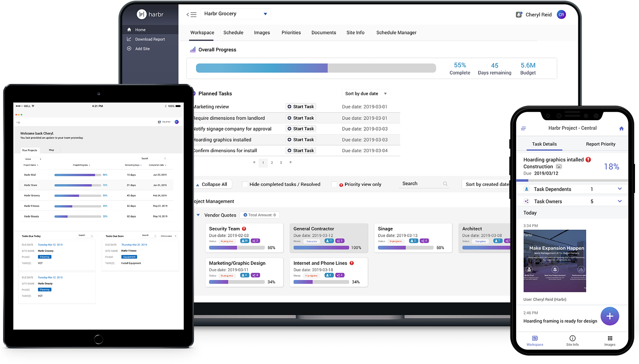The image size is (639, 364).
Task: Tick Hide completed tasks / Resolved checkbox
Action: 245,184
